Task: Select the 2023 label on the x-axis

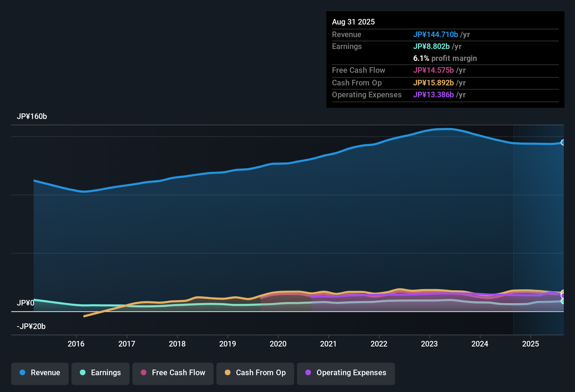Action: tap(429, 344)
